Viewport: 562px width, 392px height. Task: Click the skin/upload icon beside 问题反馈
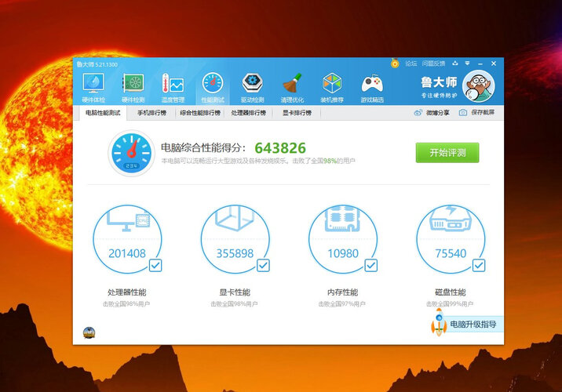[x=454, y=64]
